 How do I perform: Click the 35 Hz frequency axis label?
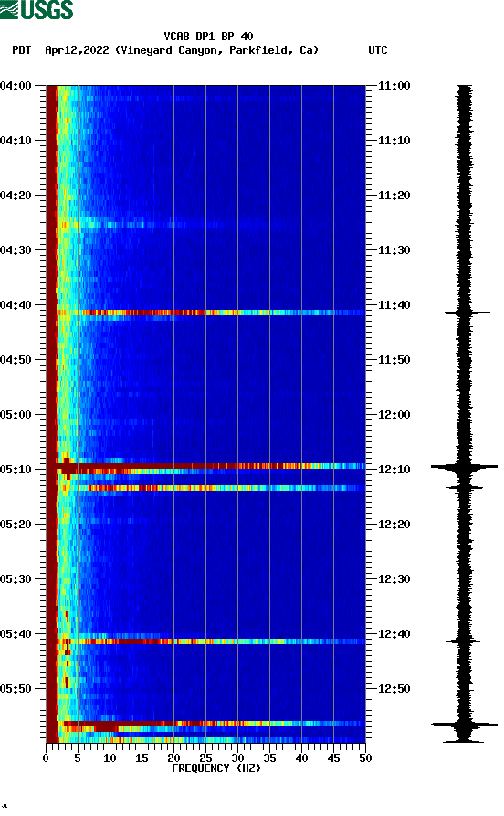click(269, 758)
